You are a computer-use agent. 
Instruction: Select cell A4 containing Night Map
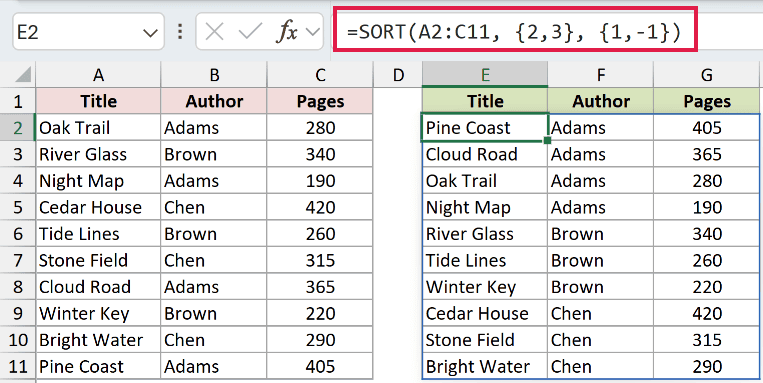coord(98,181)
